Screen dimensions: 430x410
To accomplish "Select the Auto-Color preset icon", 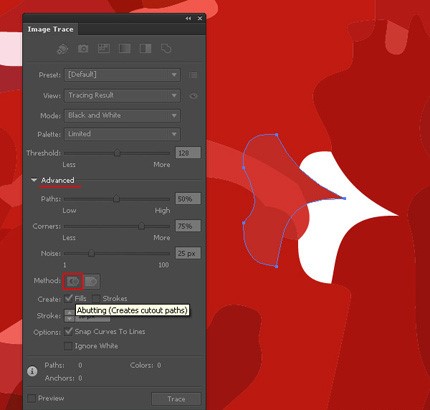I will click(62, 49).
